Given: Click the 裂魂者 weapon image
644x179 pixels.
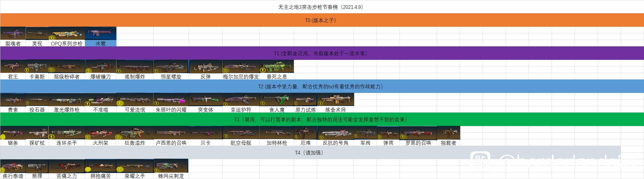Looking at the screenshot, I should pyautogui.click(x=13, y=33).
